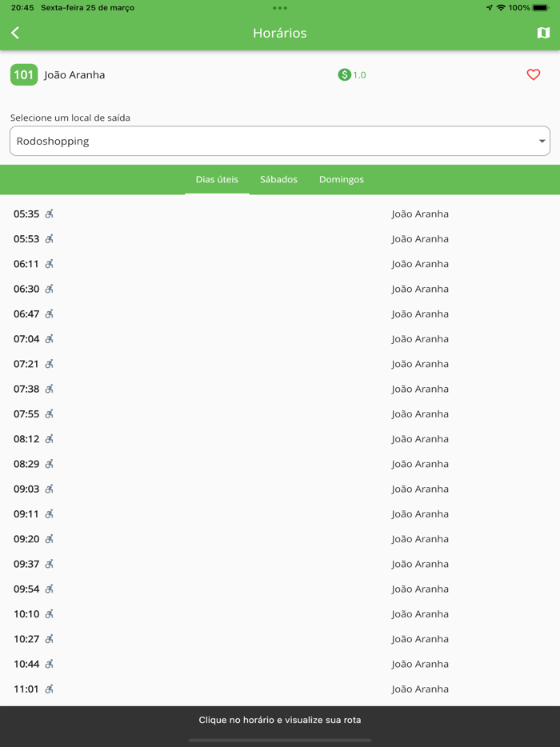Open the 09:54 João Aranha trip
This screenshot has width=560, height=747.
[420, 589]
